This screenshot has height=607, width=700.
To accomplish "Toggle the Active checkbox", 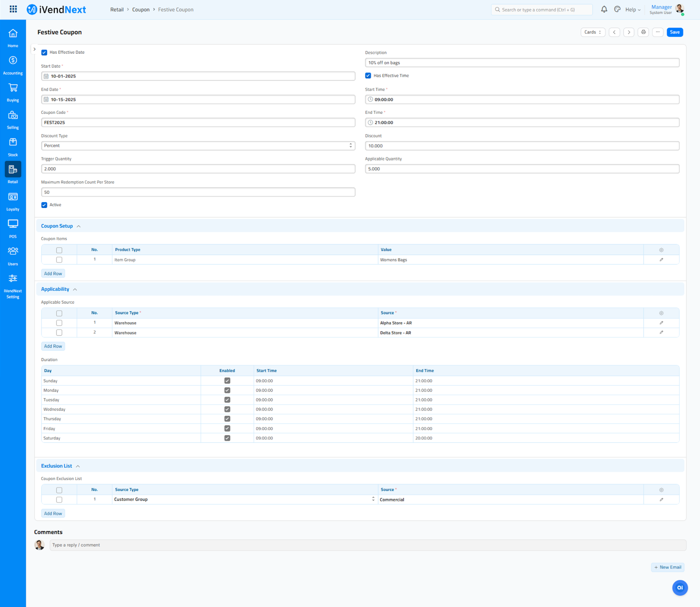I will [x=44, y=205].
